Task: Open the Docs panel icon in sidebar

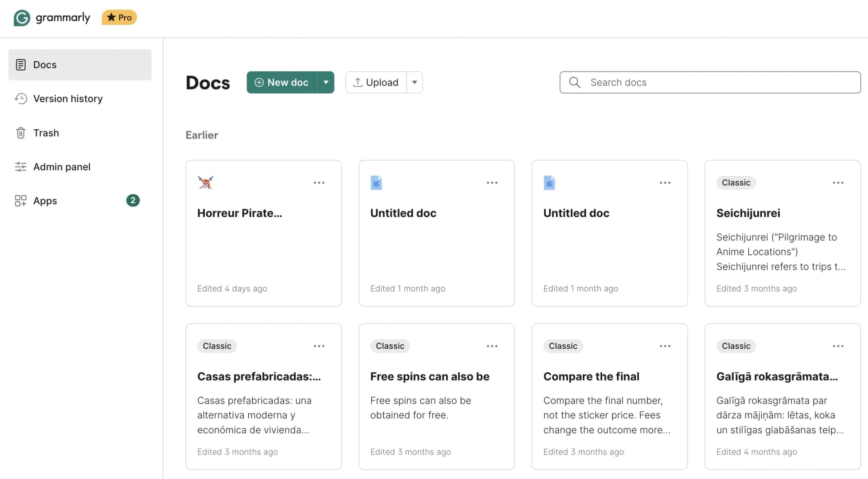Action: click(x=21, y=64)
